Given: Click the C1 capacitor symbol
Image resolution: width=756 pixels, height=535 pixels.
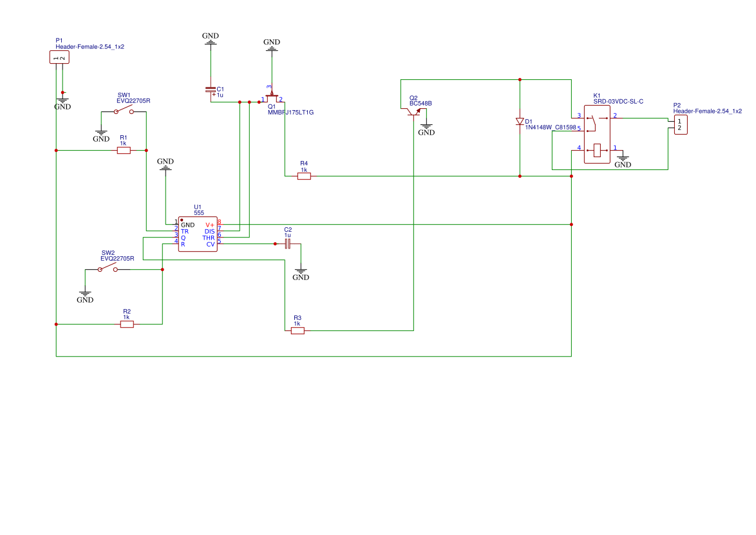Looking at the screenshot, I should tap(211, 90).
